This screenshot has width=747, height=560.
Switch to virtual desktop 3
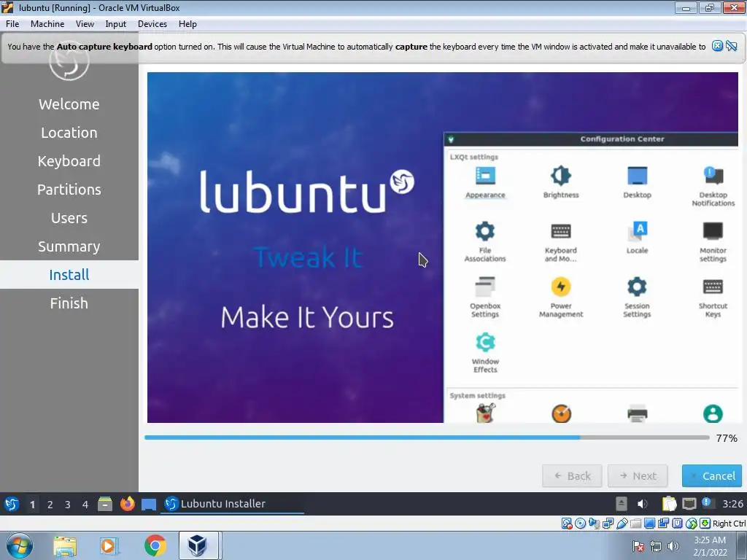(x=67, y=505)
